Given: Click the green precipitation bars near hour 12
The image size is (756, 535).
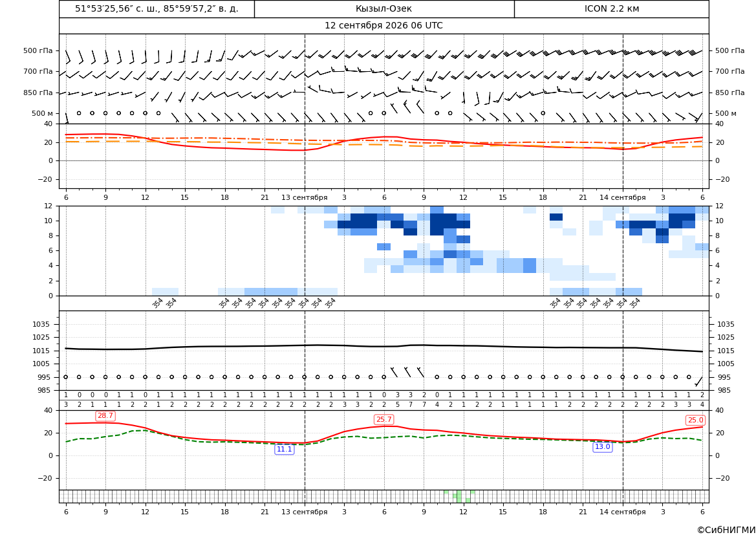Looking at the screenshot, I should click(459, 496).
